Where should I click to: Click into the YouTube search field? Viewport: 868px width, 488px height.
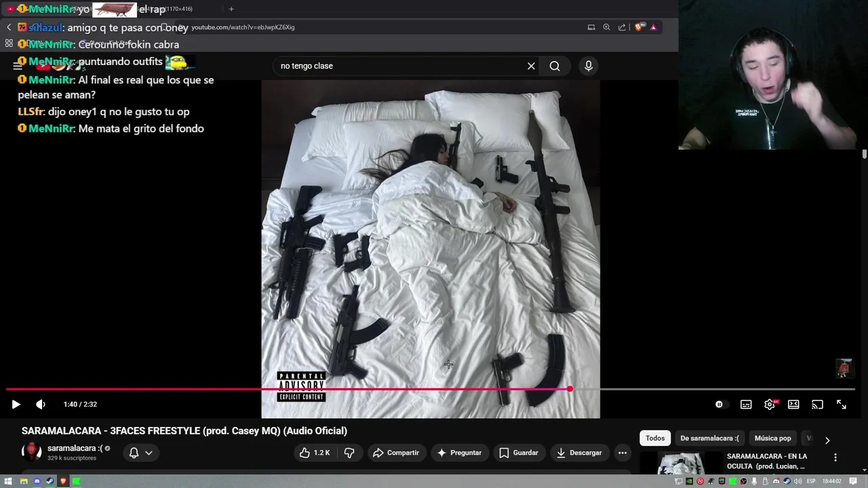[400, 66]
